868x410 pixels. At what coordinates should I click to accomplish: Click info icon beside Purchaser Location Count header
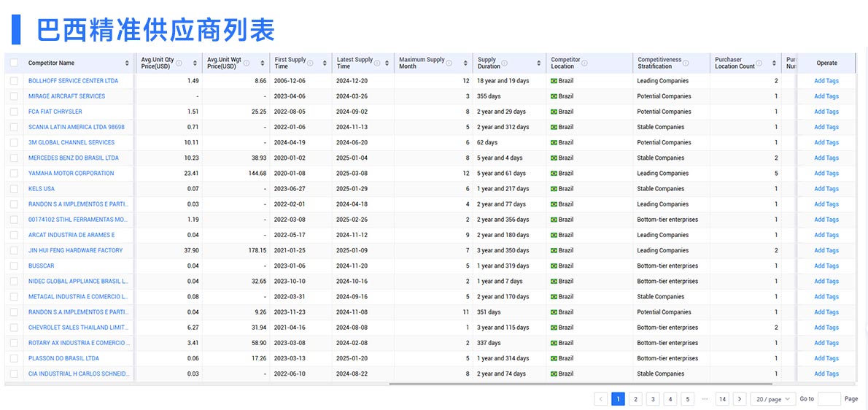pyautogui.click(x=759, y=63)
